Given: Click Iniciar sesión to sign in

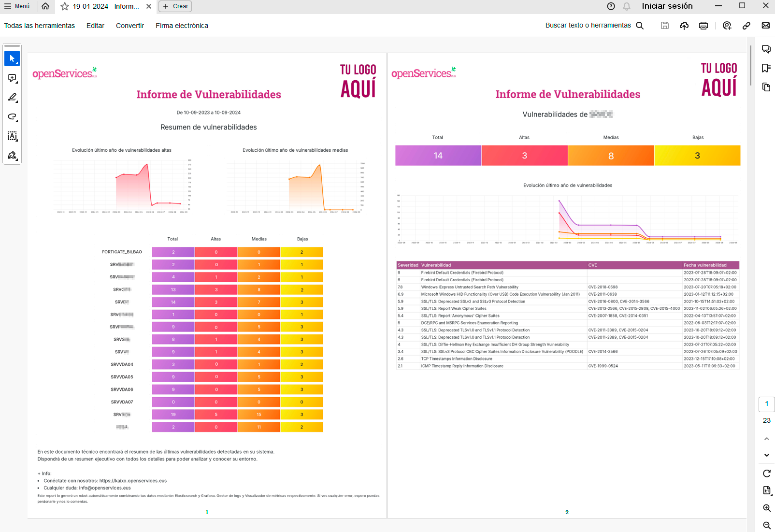Looking at the screenshot, I should [667, 6].
